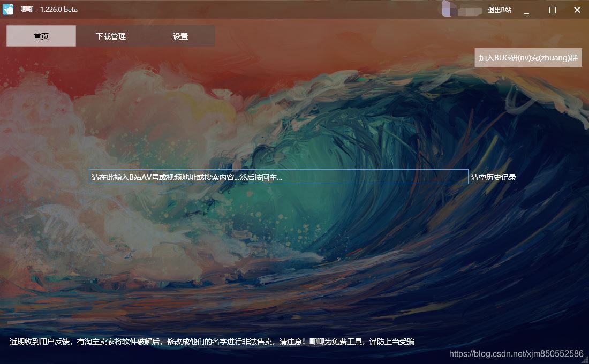Image resolution: width=589 pixels, height=364 pixels.
Task: Maximize the 唧唧 window
Action: 552,10
